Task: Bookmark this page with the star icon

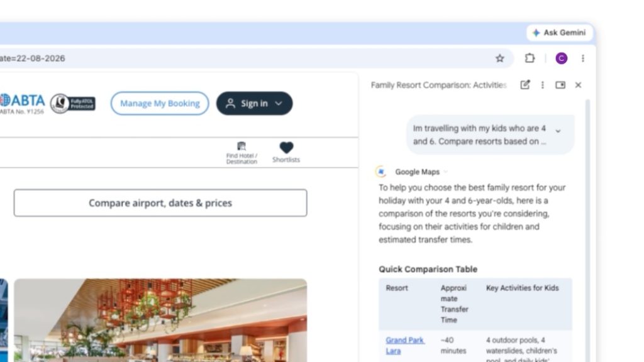Action: [x=499, y=58]
